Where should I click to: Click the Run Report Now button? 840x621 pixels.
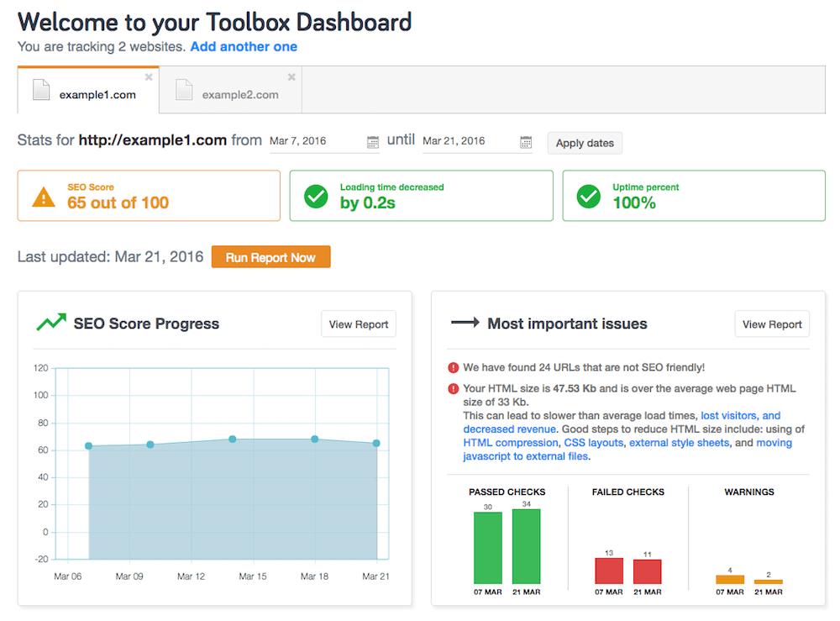(270, 256)
